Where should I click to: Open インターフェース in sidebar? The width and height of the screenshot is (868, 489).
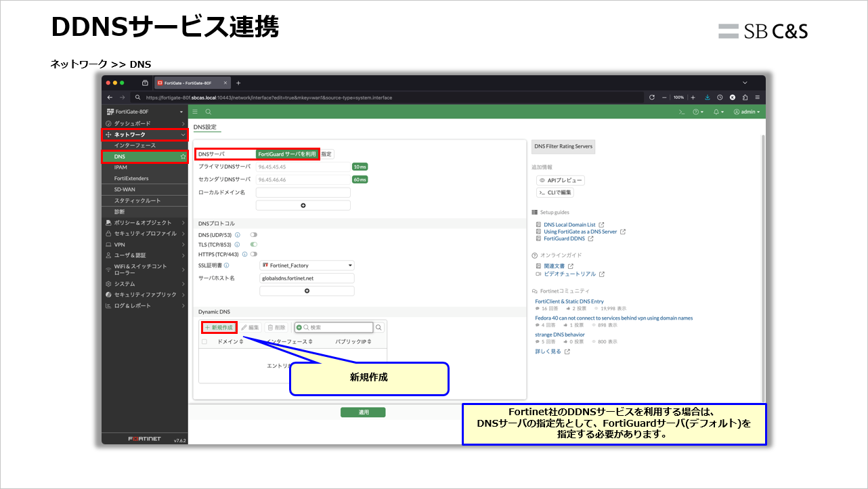tap(145, 146)
